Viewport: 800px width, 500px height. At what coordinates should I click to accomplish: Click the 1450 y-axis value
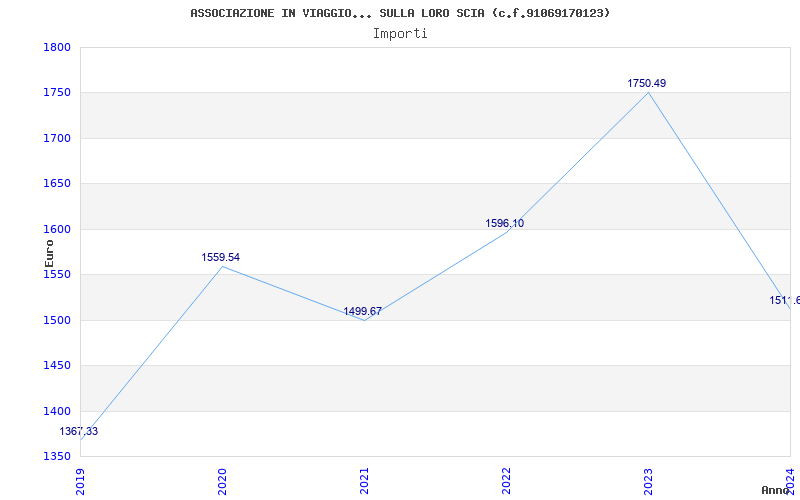pos(57,366)
